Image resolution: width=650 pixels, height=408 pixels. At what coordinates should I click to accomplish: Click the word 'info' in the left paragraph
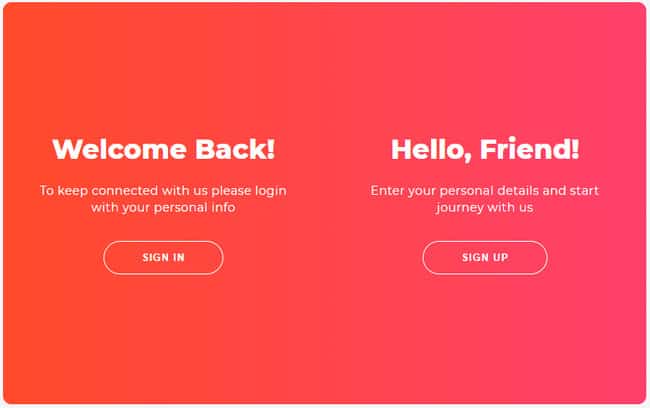point(223,207)
